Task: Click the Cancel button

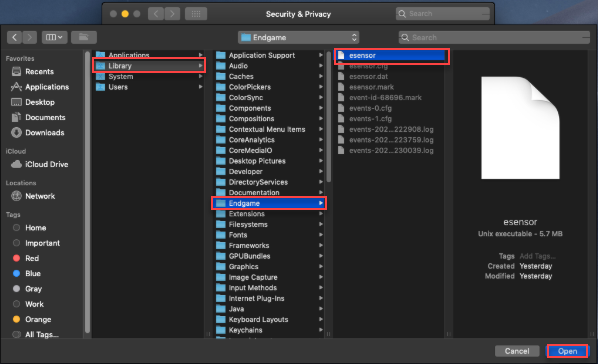Action: tap(517, 351)
